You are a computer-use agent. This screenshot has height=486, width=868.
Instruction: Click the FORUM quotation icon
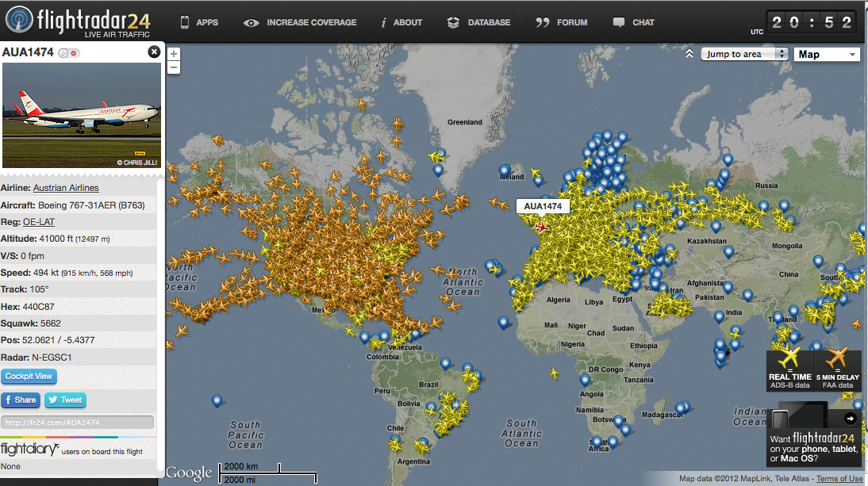pos(541,23)
